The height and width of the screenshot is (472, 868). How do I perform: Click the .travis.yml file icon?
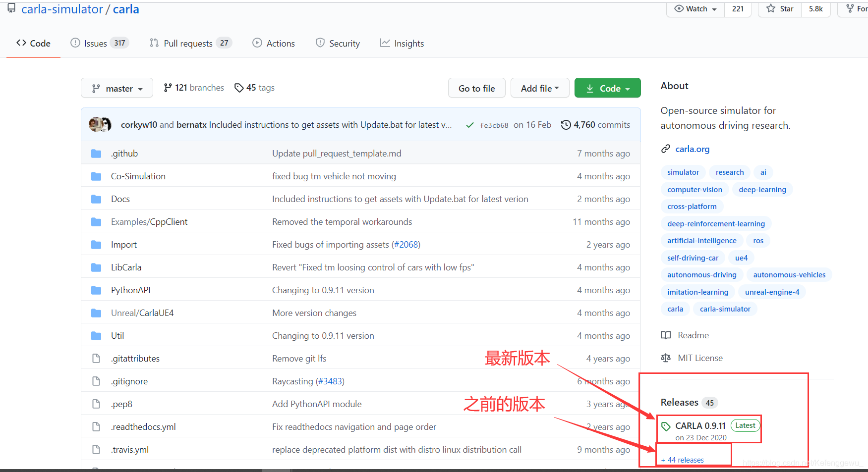tap(96, 450)
